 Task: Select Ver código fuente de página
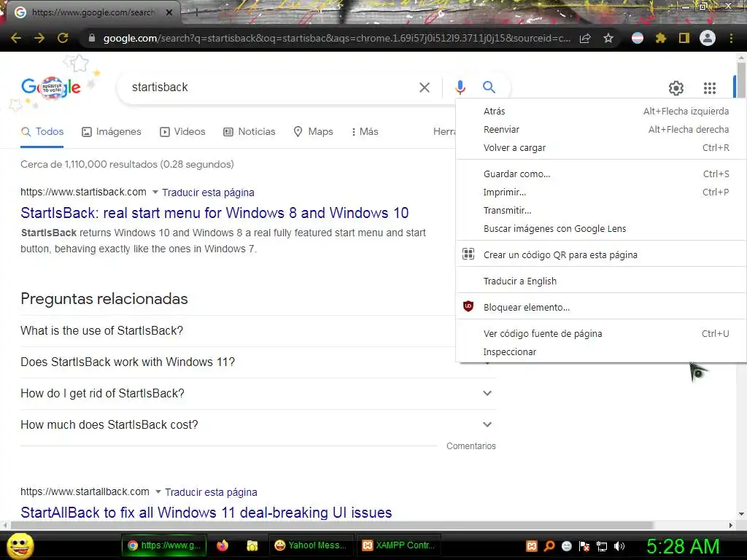[601, 333]
